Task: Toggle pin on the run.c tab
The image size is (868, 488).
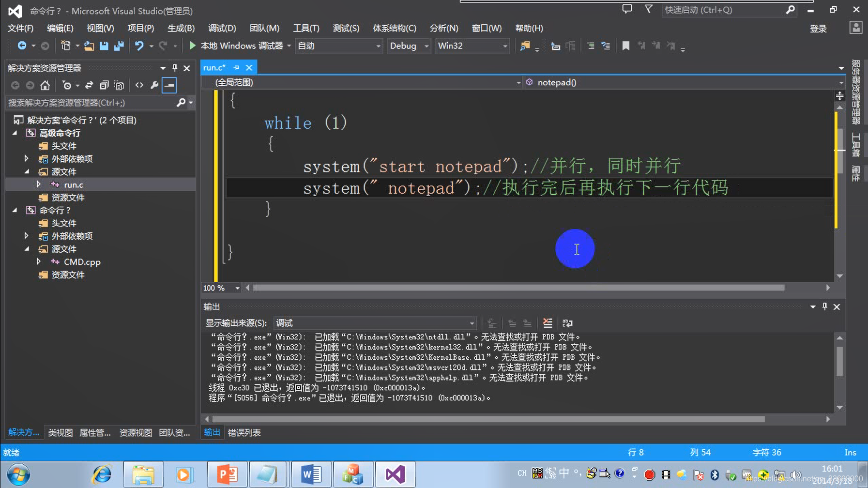Action: point(236,67)
